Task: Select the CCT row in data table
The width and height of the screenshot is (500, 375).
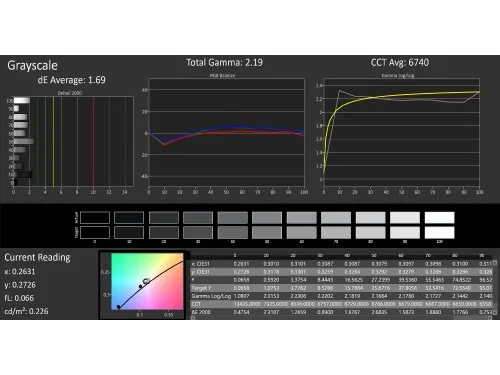Action: [342, 304]
